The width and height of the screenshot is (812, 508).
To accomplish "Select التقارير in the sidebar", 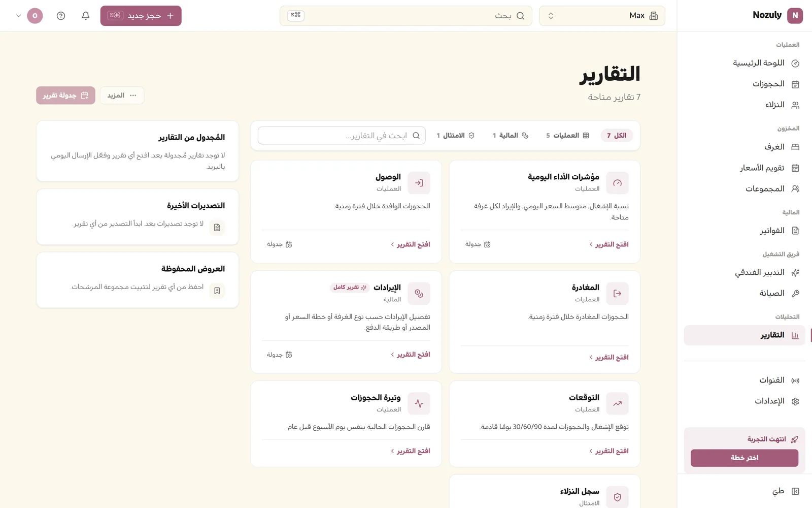I will pos(745,335).
